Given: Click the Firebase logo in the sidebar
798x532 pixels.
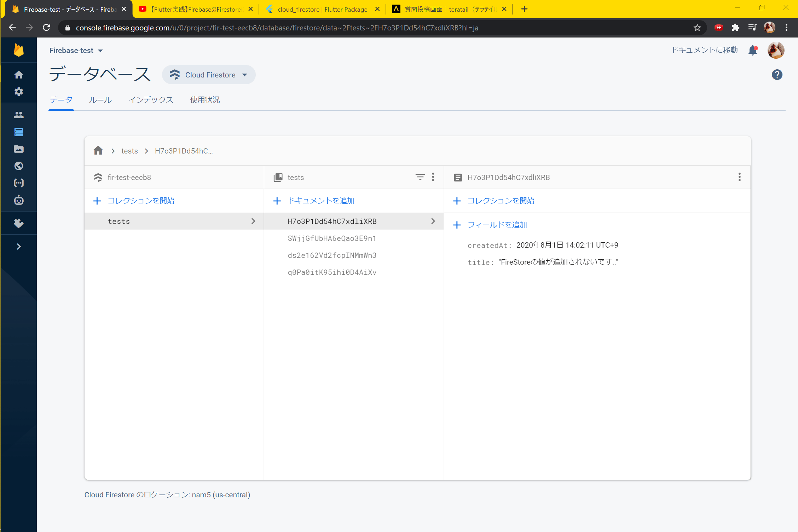Looking at the screenshot, I should click(x=19, y=50).
